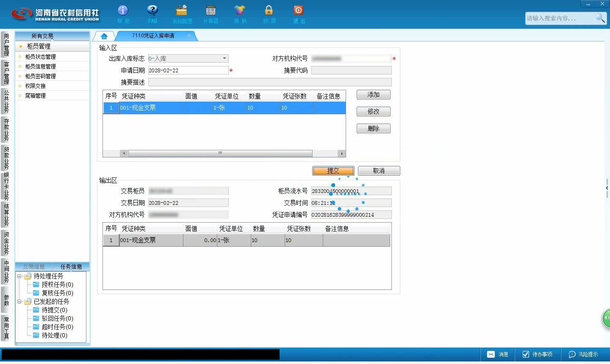610x364 pixels.
Task: Click the green circular badge at right edge
Action: click(x=606, y=318)
